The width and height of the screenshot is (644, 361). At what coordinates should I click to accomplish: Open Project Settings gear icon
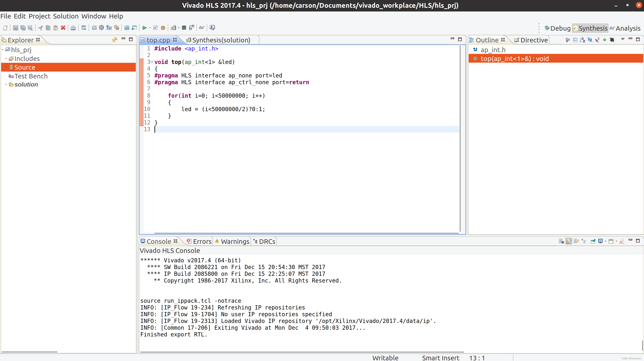101,27
